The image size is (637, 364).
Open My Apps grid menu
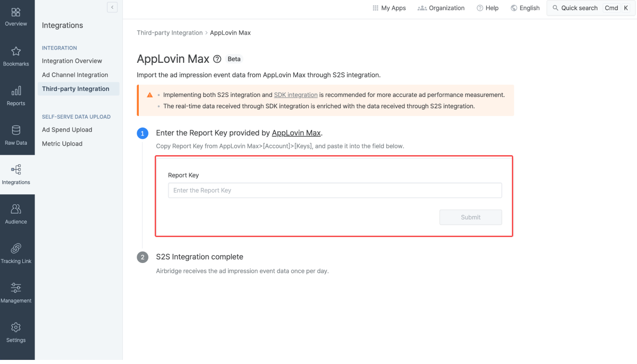point(389,8)
